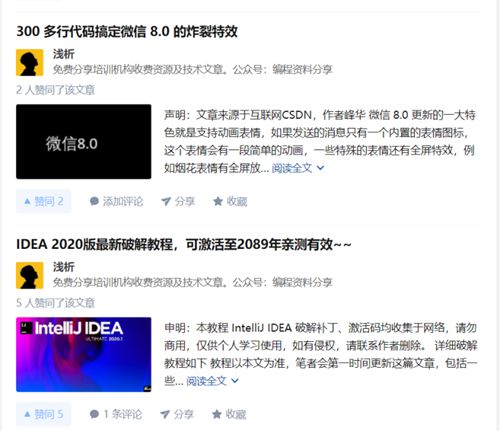Open author name 浅析 in second article

[63, 267]
